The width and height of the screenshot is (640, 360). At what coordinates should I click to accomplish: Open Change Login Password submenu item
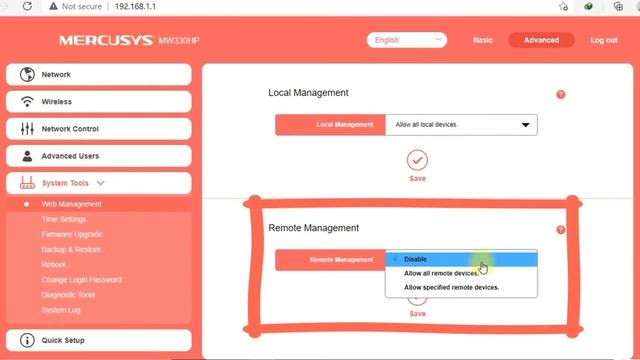[x=82, y=280]
